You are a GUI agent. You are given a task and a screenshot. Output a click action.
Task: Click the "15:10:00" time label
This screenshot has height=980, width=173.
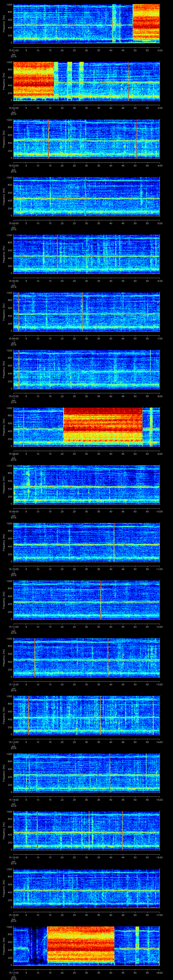14,569
